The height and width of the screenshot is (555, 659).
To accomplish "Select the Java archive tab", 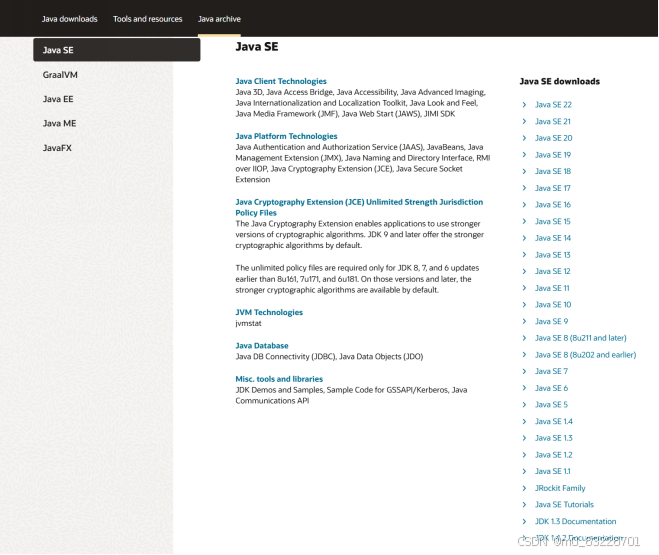I will (x=219, y=19).
